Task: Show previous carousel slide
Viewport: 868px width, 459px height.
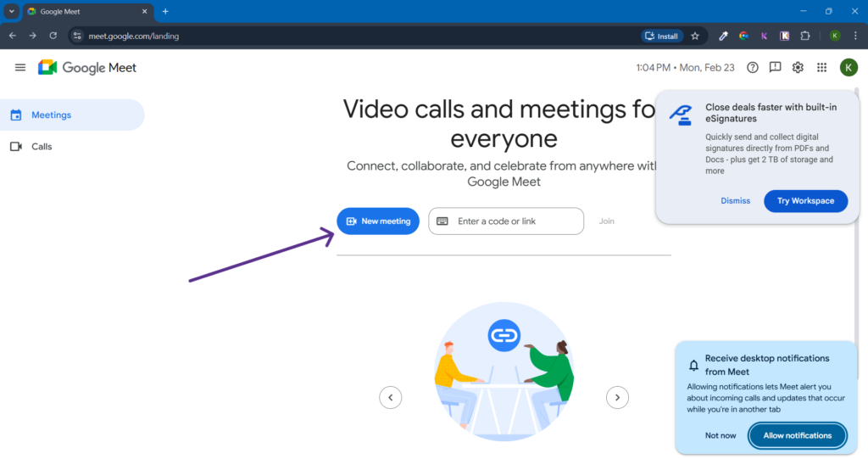Action: tap(390, 397)
